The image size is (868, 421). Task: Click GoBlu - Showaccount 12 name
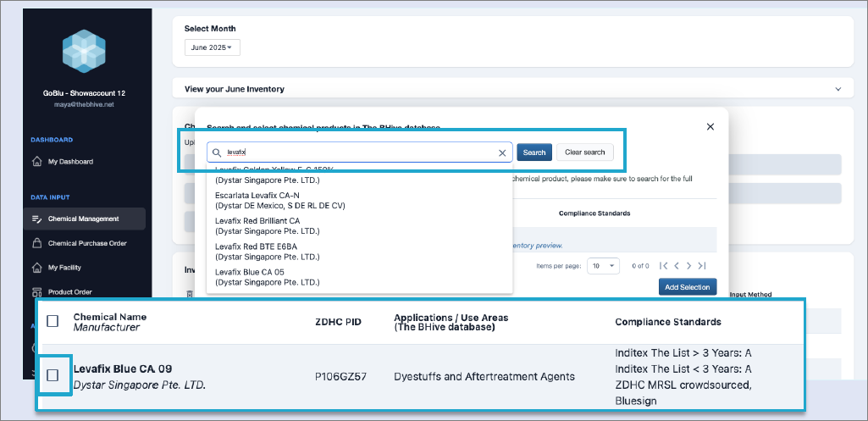[84, 93]
